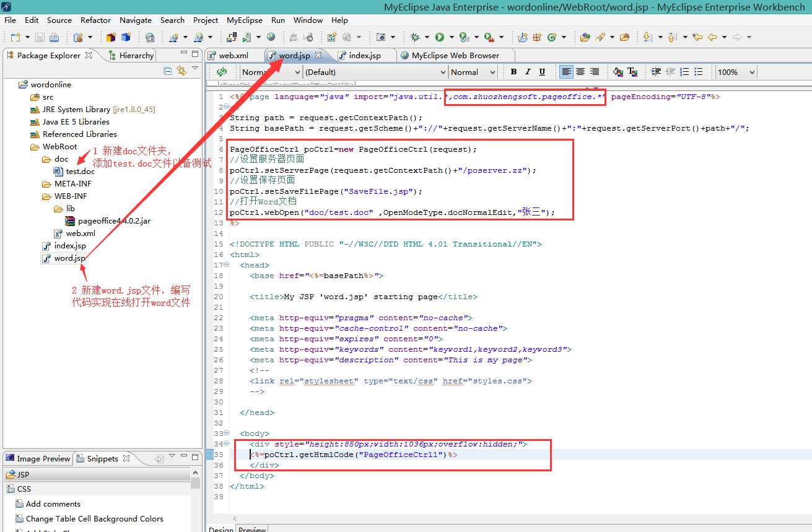Click the Last Edit Location icon
Viewport: 812px width, 532px height.
point(697,37)
